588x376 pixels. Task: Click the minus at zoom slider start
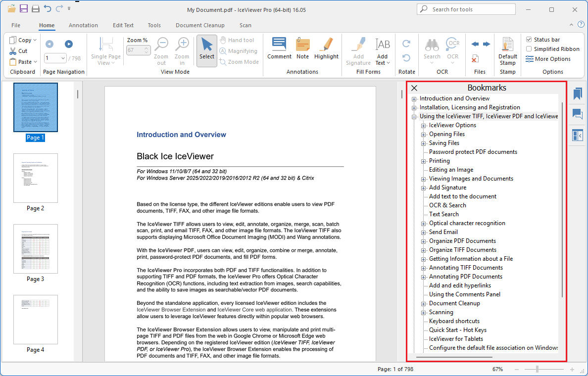point(516,369)
